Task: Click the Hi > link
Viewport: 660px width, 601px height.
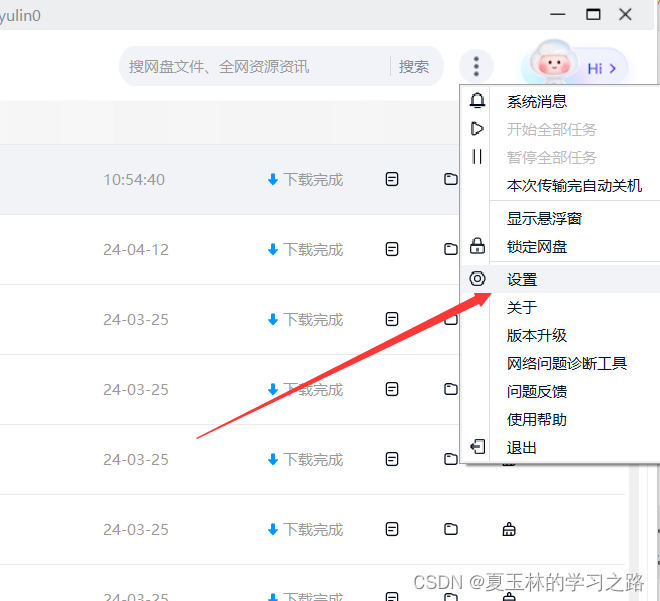Action: point(601,69)
